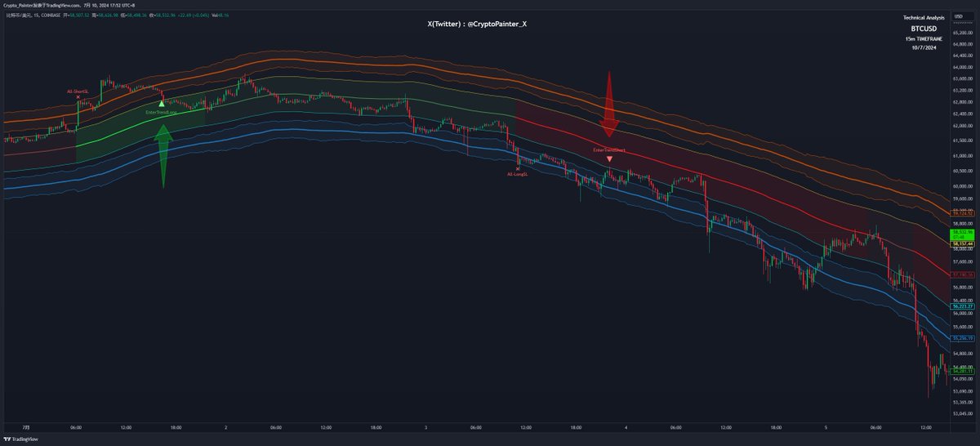Screen dimensions: 980x446
Task: Click the green current price label 58,532.96
Action: tap(960, 233)
